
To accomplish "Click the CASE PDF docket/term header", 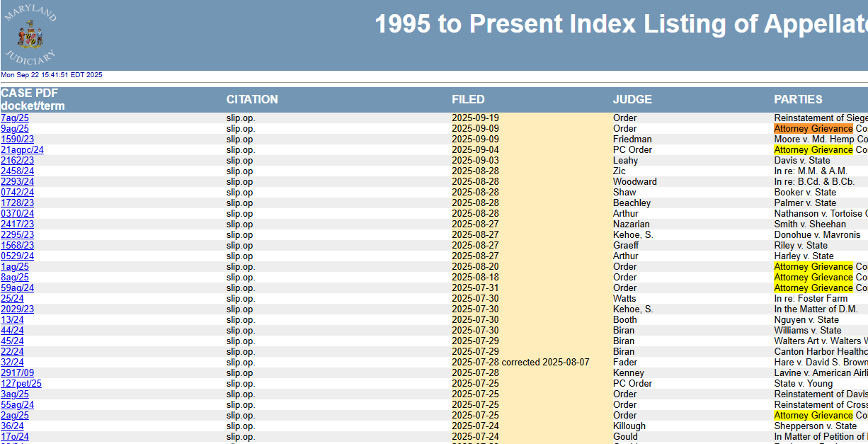I will pos(33,100).
